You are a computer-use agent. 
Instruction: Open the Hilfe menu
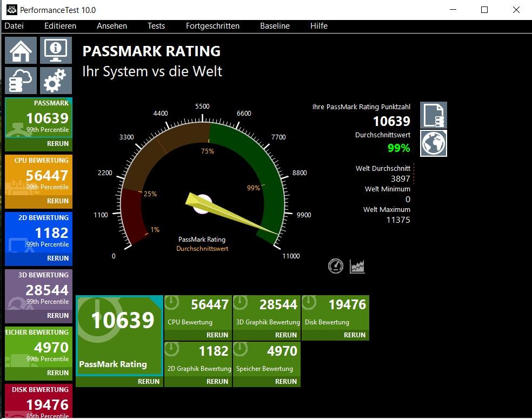(x=319, y=26)
